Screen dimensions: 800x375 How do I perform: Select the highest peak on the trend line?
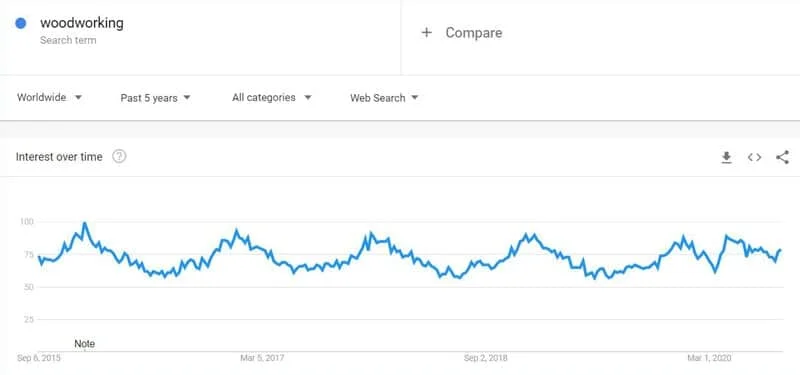(x=85, y=223)
